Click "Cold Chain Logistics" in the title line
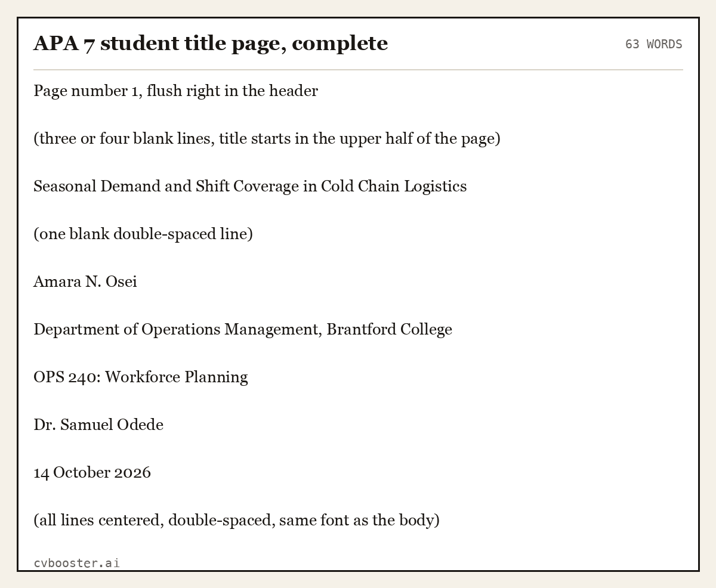The width and height of the screenshot is (716, 588). pyautogui.click(x=394, y=186)
